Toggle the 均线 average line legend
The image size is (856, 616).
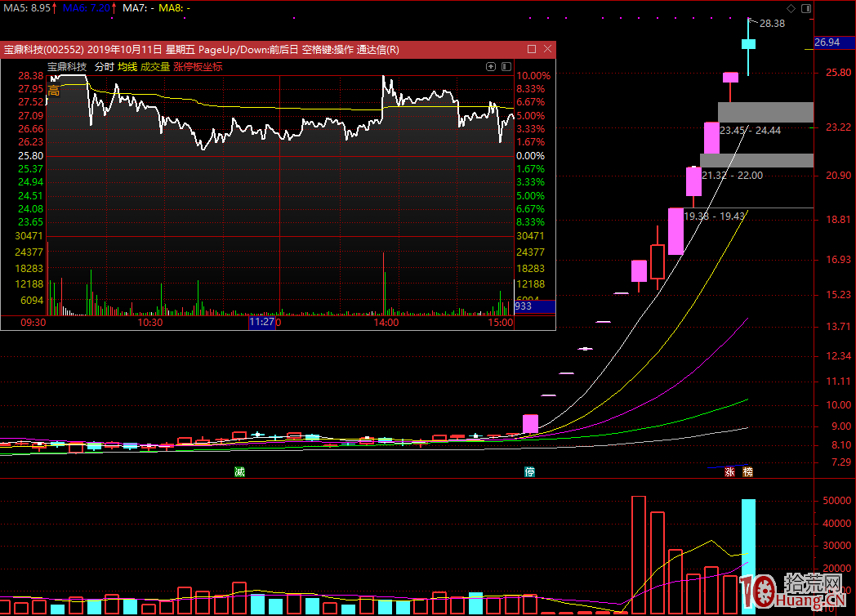click(127, 67)
